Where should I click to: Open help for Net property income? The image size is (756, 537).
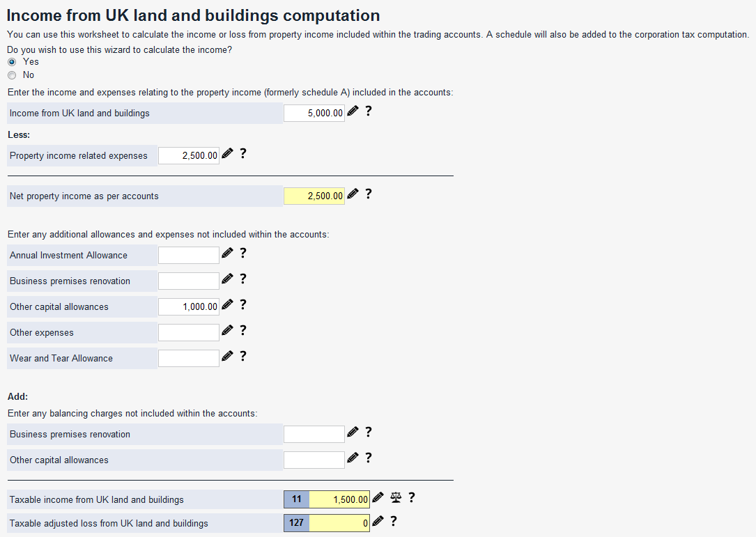tap(369, 194)
